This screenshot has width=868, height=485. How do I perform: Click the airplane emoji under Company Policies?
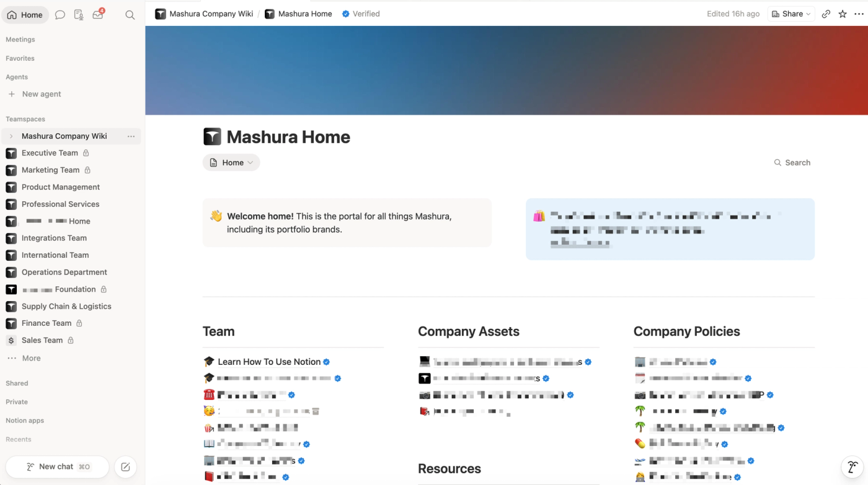tap(640, 460)
